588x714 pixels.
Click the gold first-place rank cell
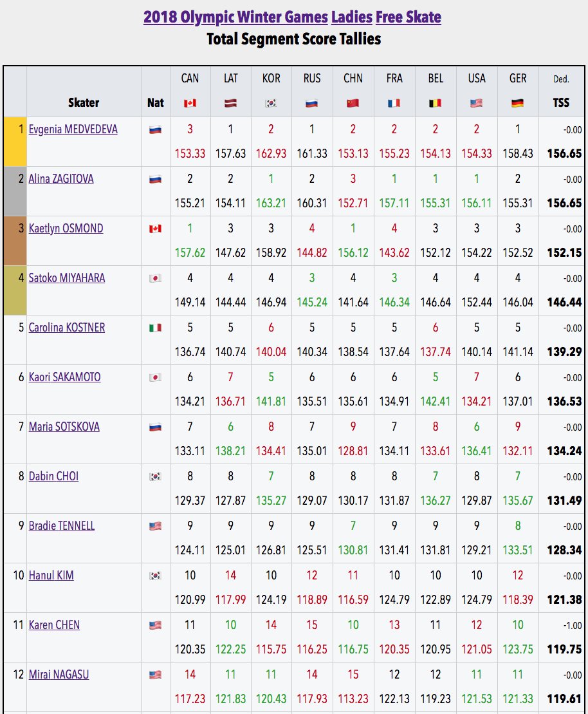(15, 142)
